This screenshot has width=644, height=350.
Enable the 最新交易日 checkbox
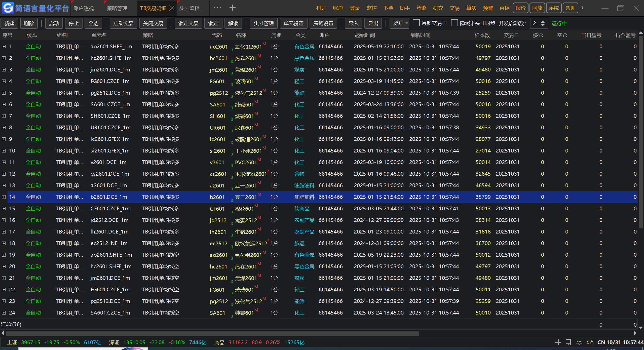[x=416, y=23]
